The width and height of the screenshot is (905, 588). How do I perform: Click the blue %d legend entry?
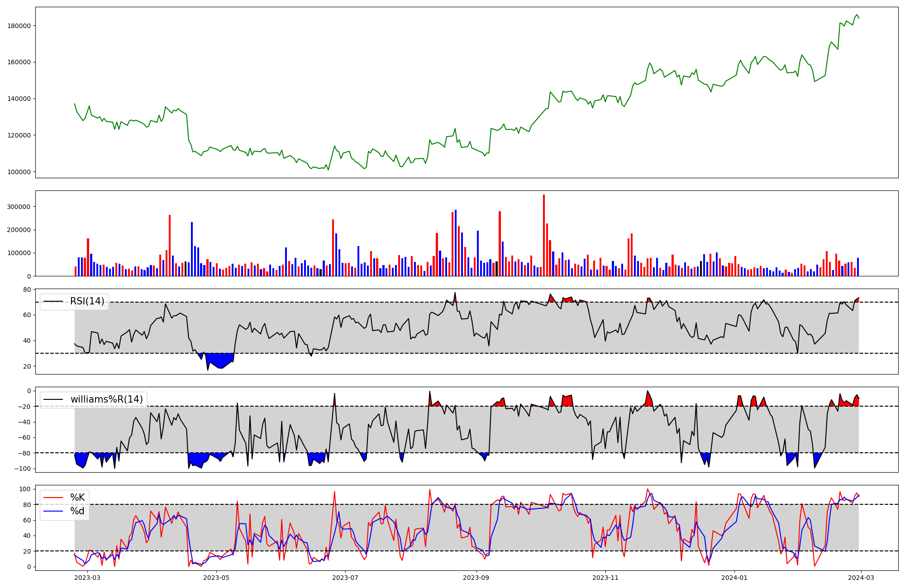pyautogui.click(x=77, y=512)
